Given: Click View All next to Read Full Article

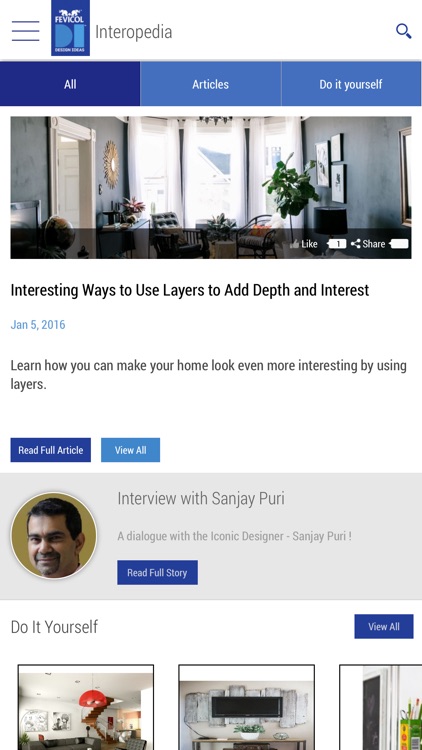Looking at the screenshot, I should [131, 450].
